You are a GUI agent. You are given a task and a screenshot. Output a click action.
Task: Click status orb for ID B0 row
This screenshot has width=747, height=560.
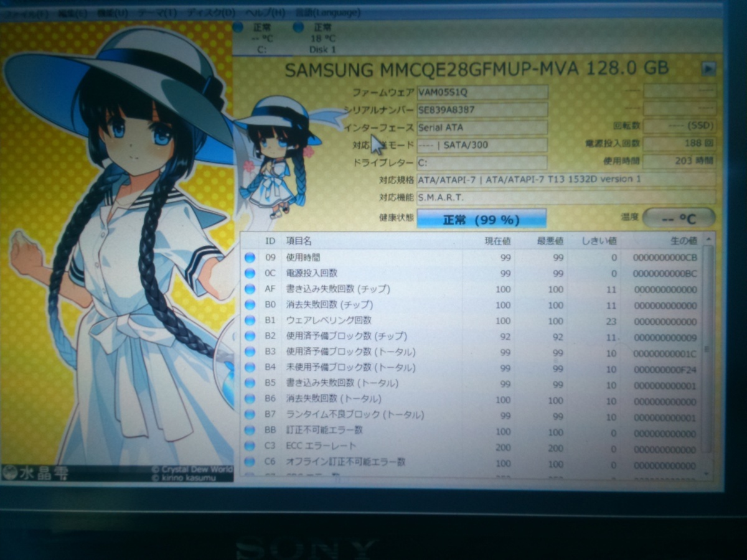250,305
